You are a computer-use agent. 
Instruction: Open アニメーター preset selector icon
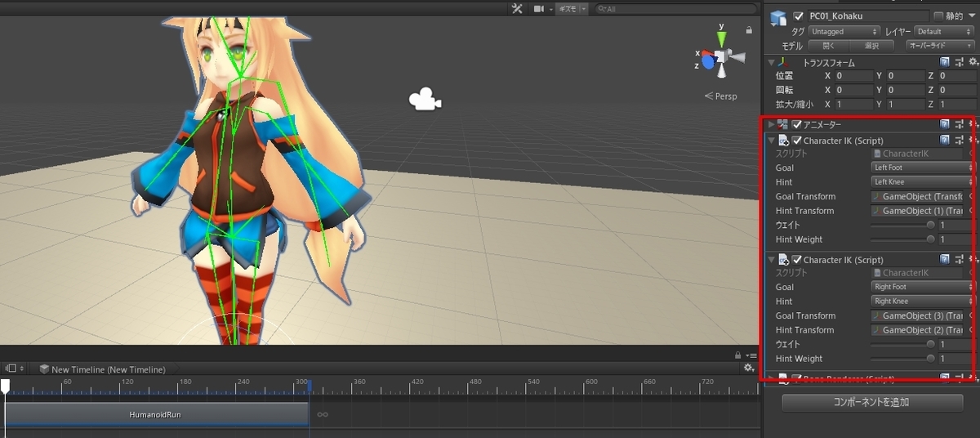[959, 124]
